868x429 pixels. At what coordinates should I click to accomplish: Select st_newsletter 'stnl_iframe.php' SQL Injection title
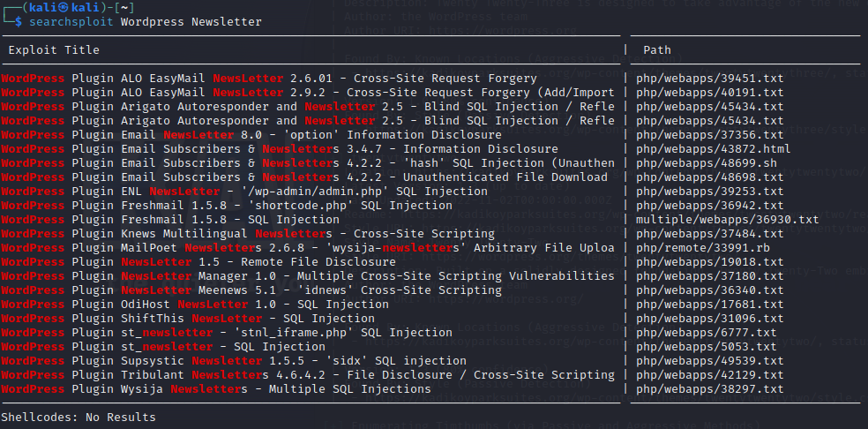click(x=227, y=333)
